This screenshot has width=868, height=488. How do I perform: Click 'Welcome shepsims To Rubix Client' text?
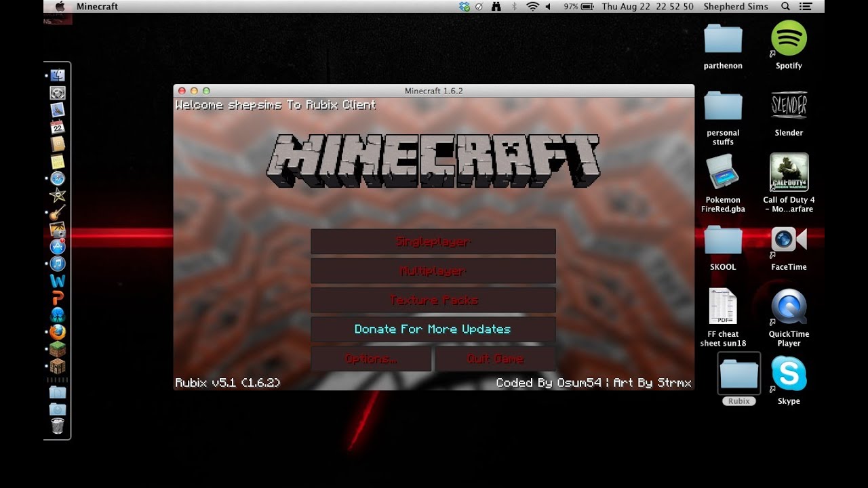[275, 105]
